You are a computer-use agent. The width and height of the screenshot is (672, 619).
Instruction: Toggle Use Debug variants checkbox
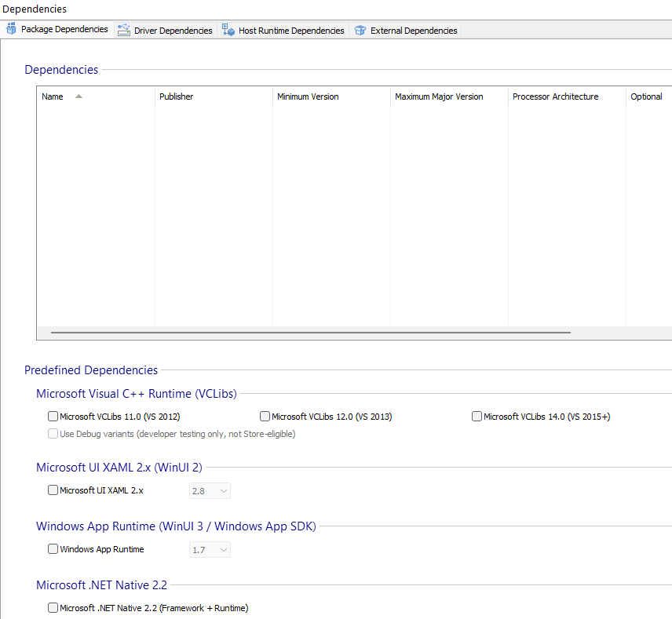tap(53, 434)
